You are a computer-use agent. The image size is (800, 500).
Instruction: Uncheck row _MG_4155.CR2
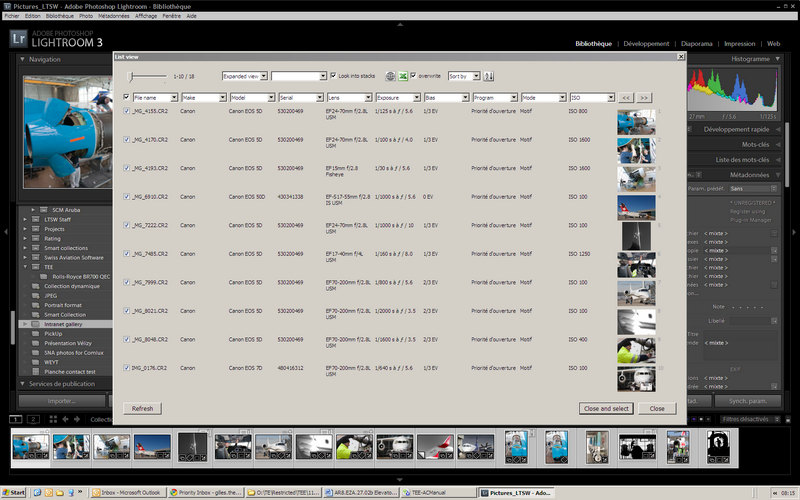pyautogui.click(x=127, y=111)
